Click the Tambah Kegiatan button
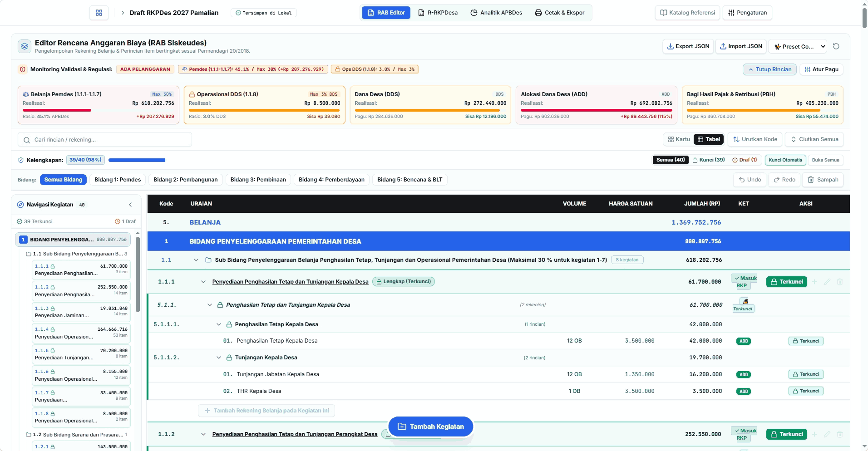 click(x=431, y=426)
